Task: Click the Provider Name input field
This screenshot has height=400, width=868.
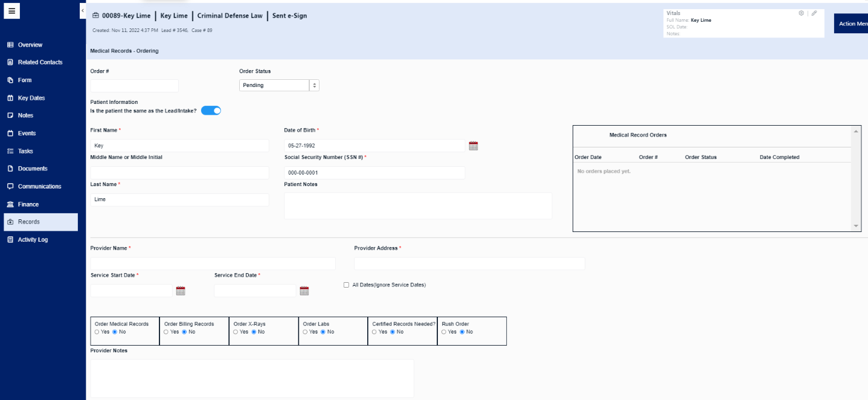Action: pyautogui.click(x=213, y=263)
